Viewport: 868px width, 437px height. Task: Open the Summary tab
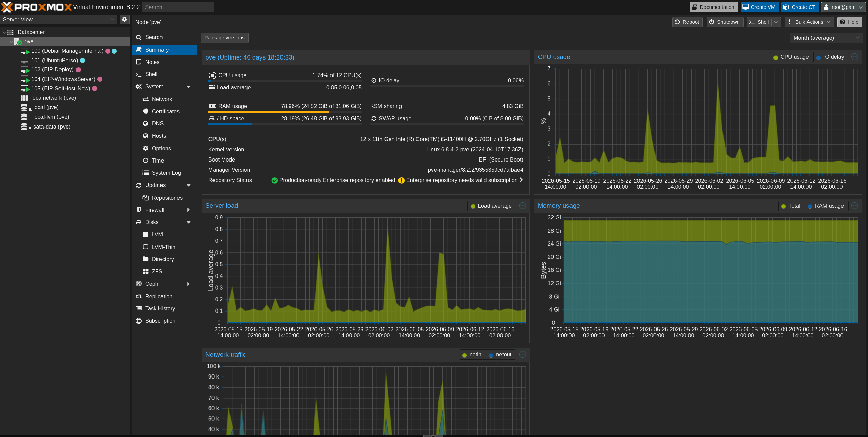164,50
